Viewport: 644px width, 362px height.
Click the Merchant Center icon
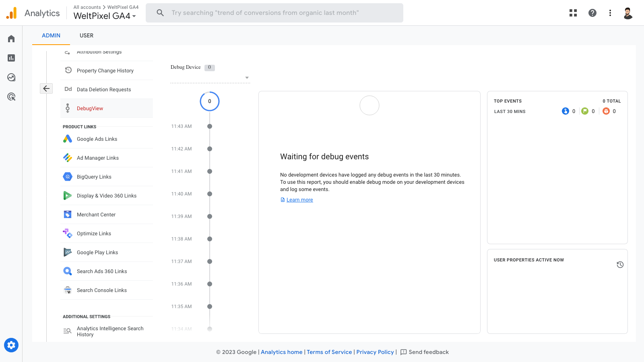coord(68,214)
